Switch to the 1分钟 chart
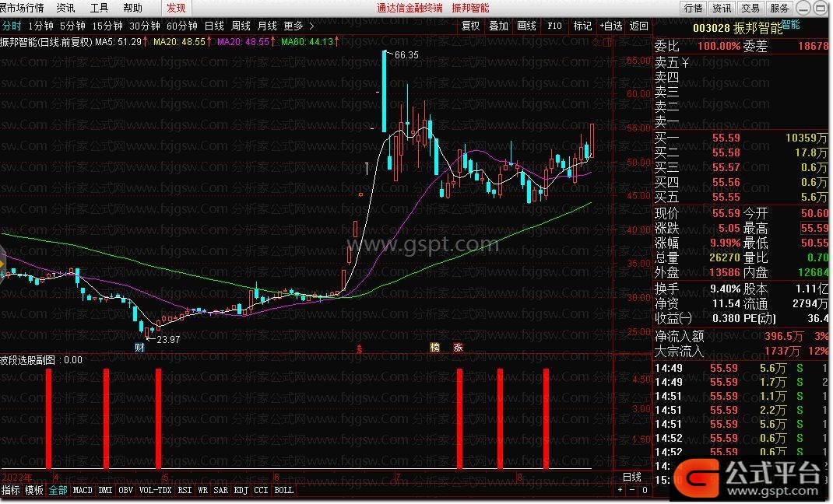 point(41,26)
